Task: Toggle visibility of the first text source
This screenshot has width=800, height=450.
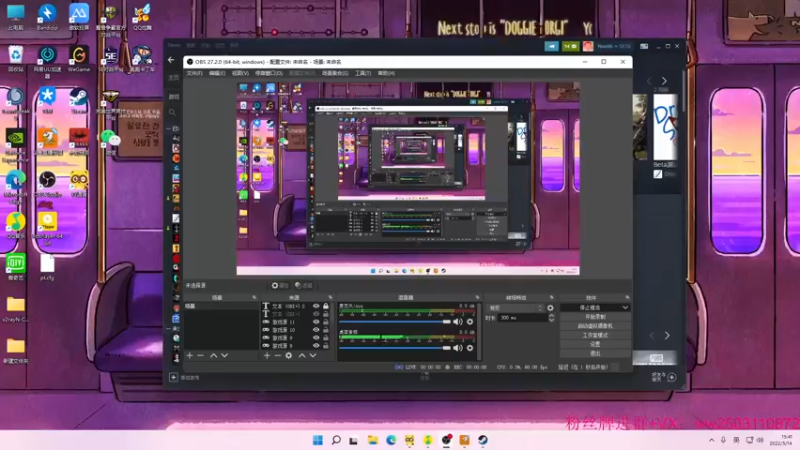Action: (x=316, y=306)
